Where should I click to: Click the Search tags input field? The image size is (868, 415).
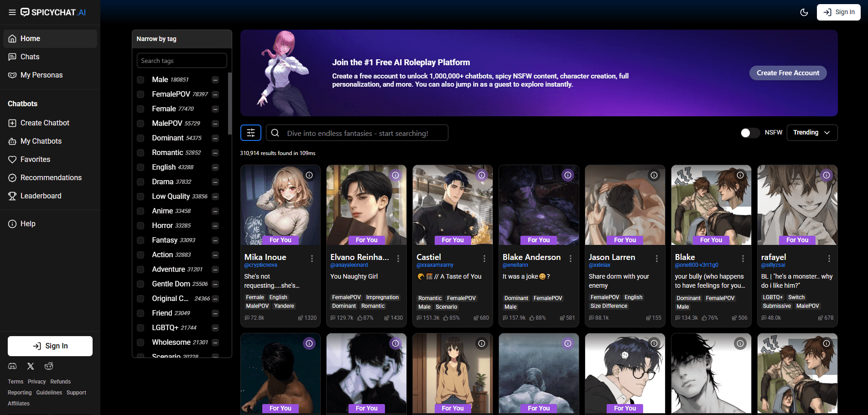[x=182, y=61]
